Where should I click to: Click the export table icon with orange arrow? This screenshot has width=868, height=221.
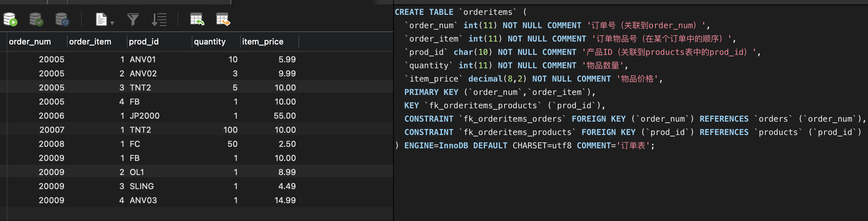pyautogui.click(x=223, y=19)
